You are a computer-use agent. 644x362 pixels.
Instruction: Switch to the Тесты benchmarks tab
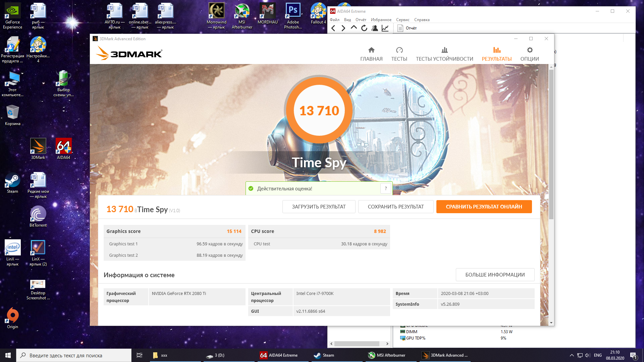pyautogui.click(x=399, y=54)
